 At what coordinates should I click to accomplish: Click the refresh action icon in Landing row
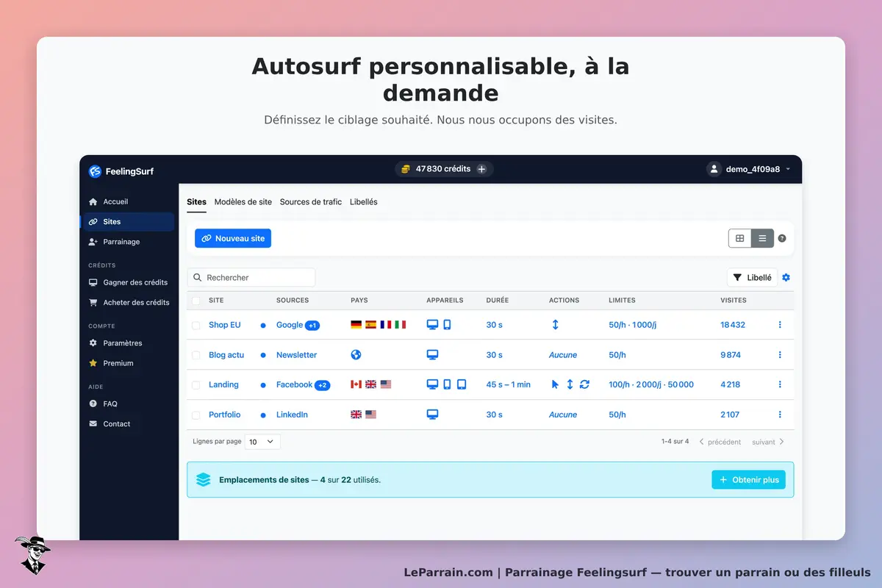click(x=584, y=384)
